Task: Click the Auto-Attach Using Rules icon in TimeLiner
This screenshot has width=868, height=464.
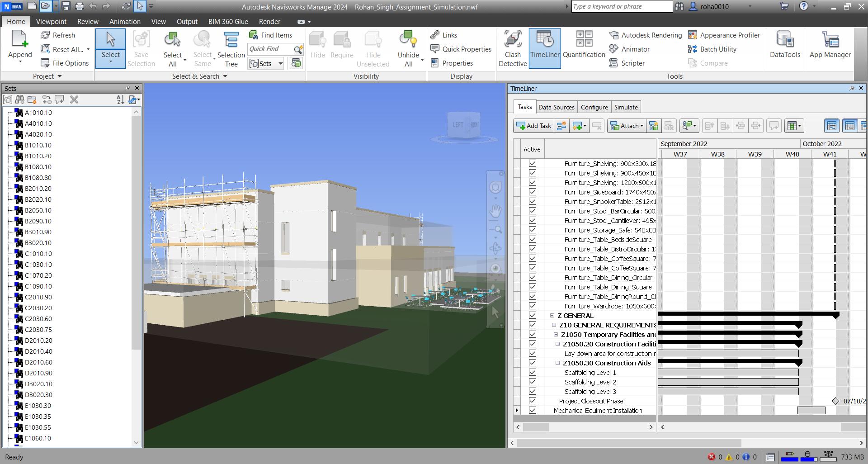Action: coord(654,126)
